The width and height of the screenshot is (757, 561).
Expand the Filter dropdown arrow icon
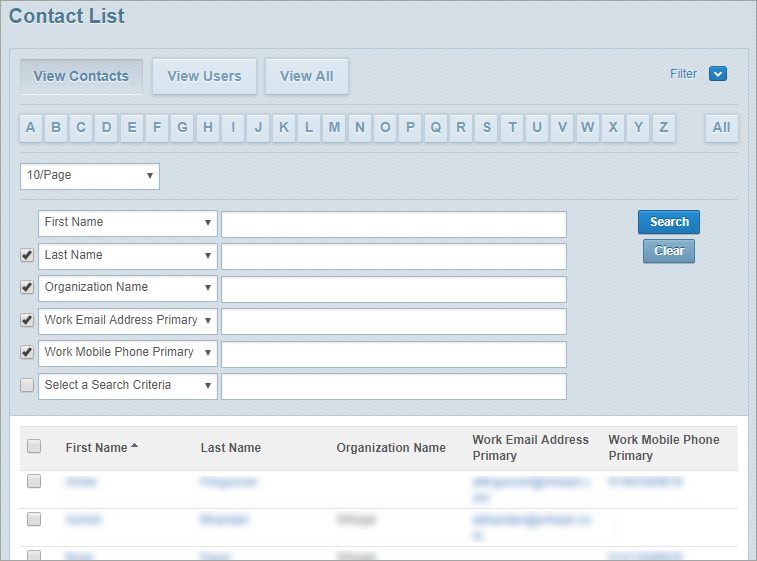click(717, 74)
